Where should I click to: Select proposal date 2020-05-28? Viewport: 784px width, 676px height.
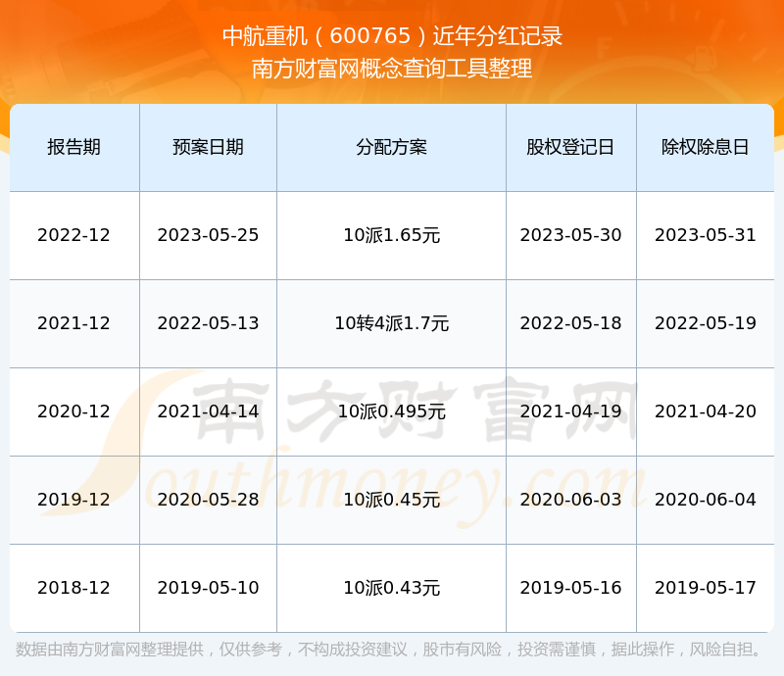click(208, 500)
